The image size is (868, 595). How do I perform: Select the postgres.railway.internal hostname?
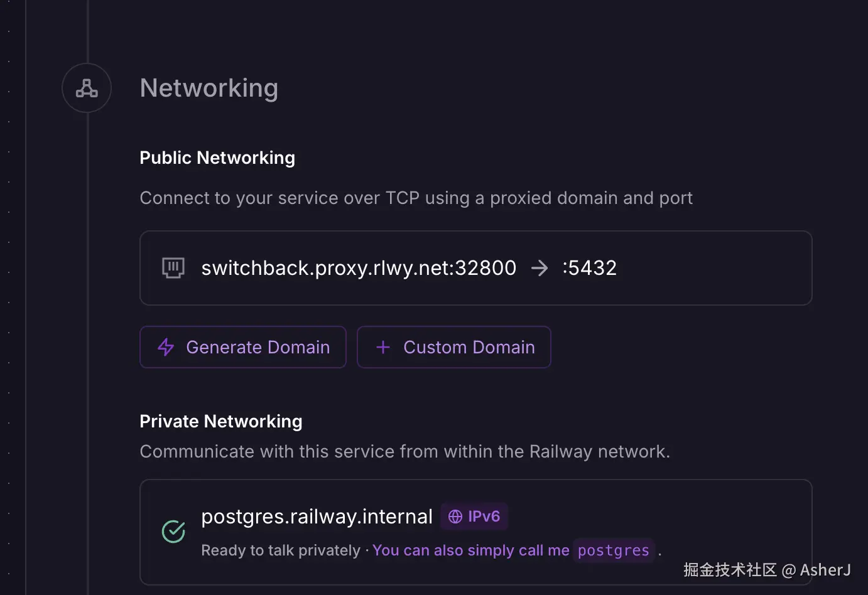click(x=317, y=517)
